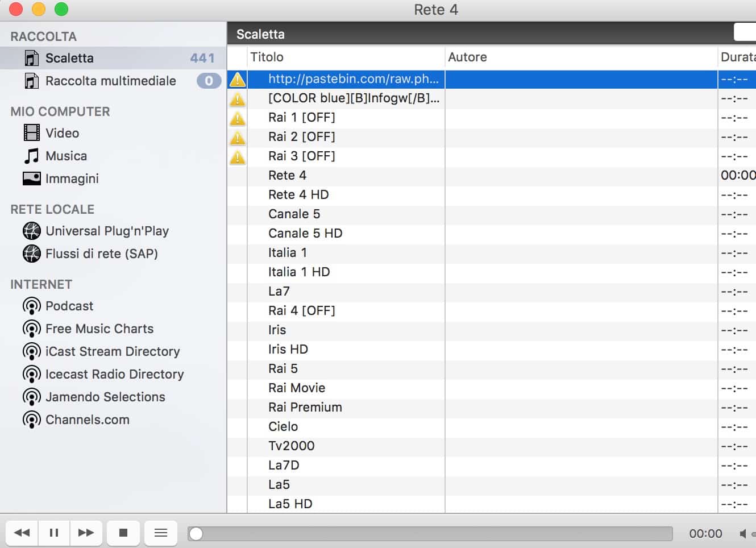
Task: Open the Video folder icon
Action: click(x=32, y=133)
